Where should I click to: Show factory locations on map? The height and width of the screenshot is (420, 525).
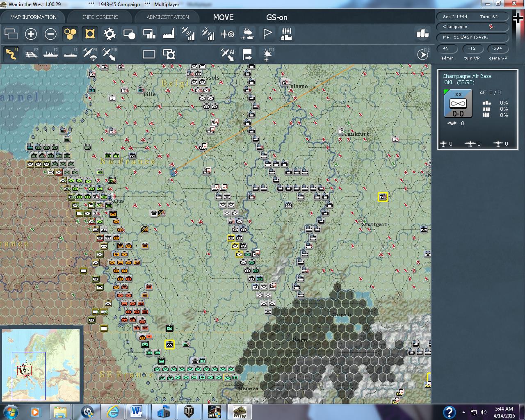(x=169, y=34)
